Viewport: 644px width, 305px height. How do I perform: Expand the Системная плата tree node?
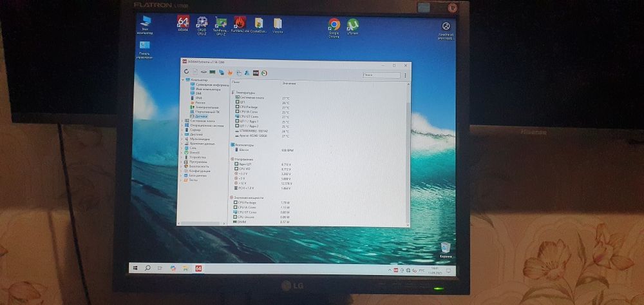(x=183, y=121)
